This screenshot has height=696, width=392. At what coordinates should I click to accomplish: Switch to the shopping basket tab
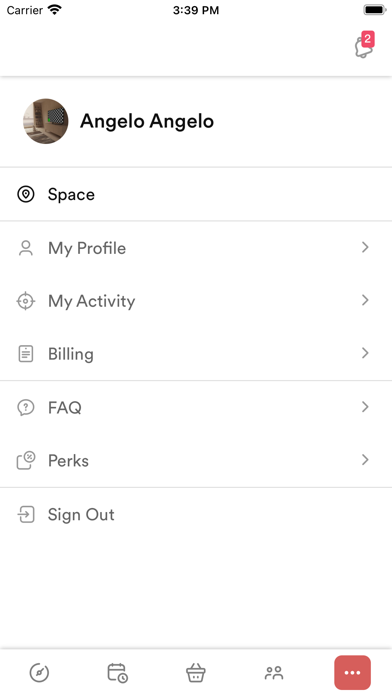196,672
